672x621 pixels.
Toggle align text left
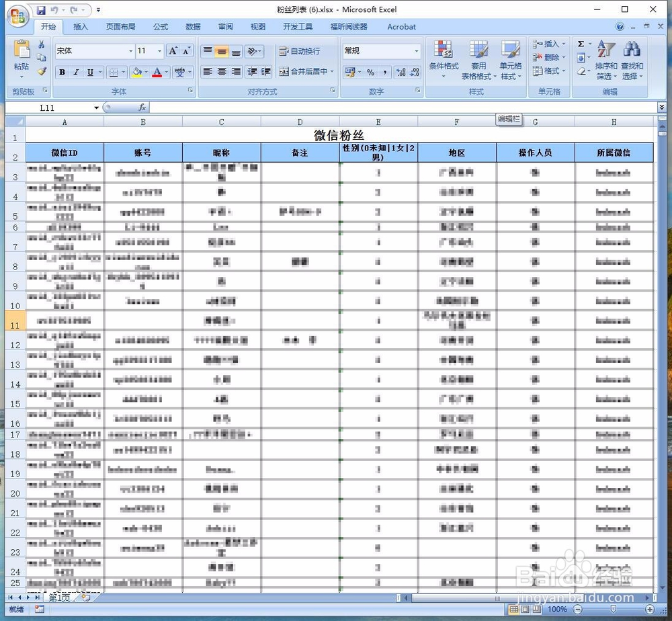tap(208, 71)
